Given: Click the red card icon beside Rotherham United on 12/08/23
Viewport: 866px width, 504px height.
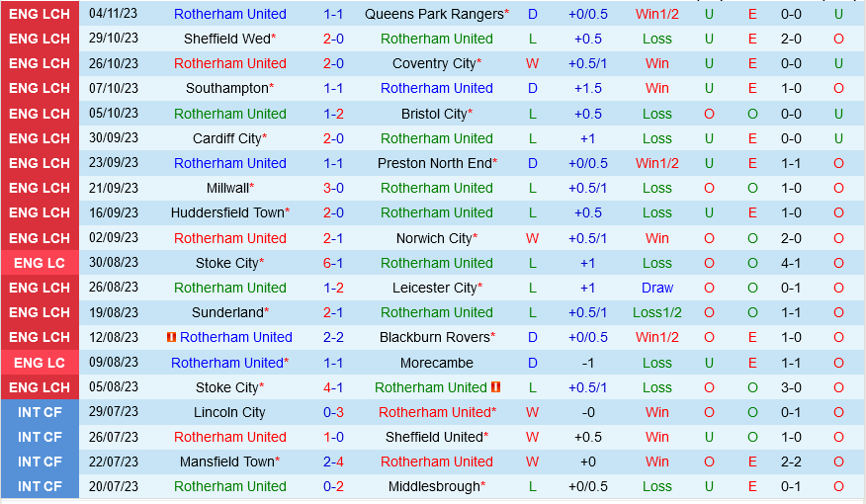Looking at the screenshot, I should 172,337.
